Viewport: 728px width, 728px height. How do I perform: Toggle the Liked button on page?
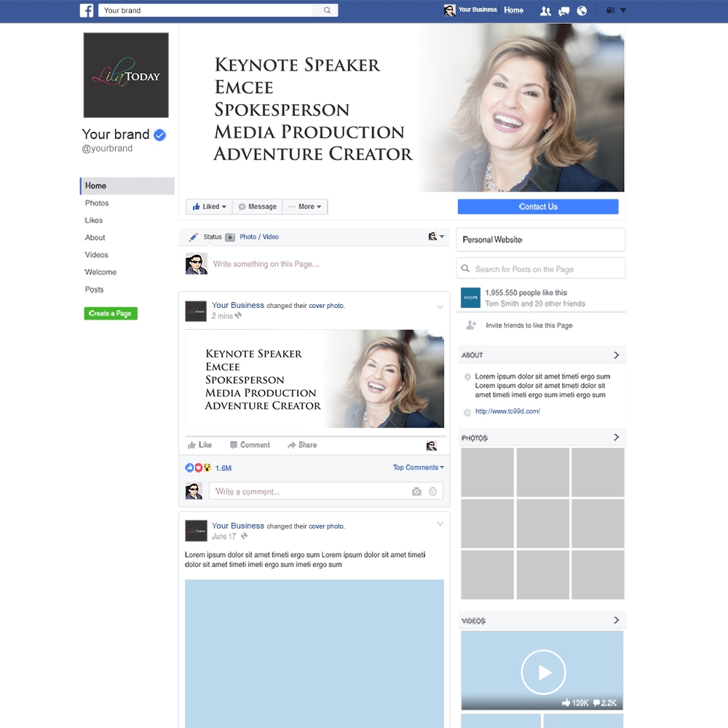click(x=209, y=207)
